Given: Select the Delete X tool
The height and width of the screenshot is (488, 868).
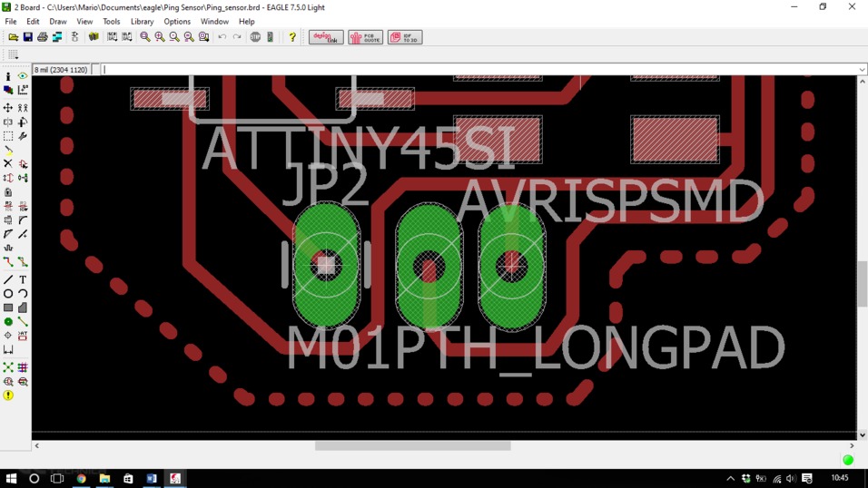Looking at the screenshot, I should [x=8, y=164].
